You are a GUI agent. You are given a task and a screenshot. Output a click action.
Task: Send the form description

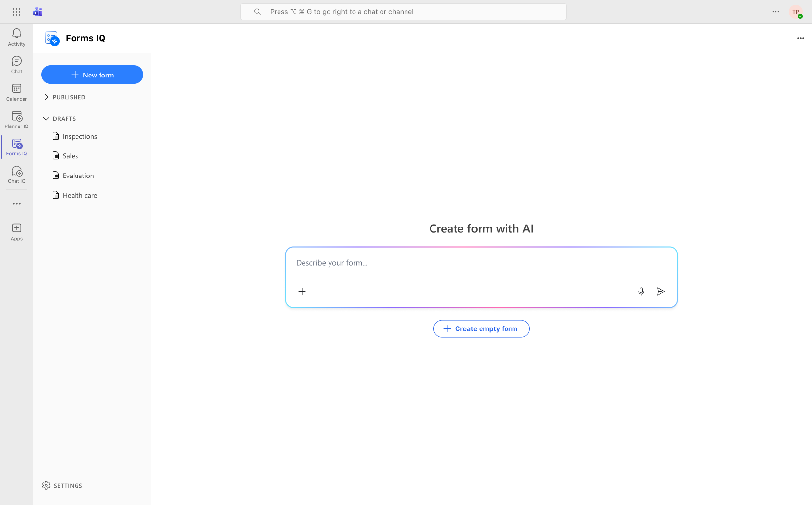click(661, 292)
